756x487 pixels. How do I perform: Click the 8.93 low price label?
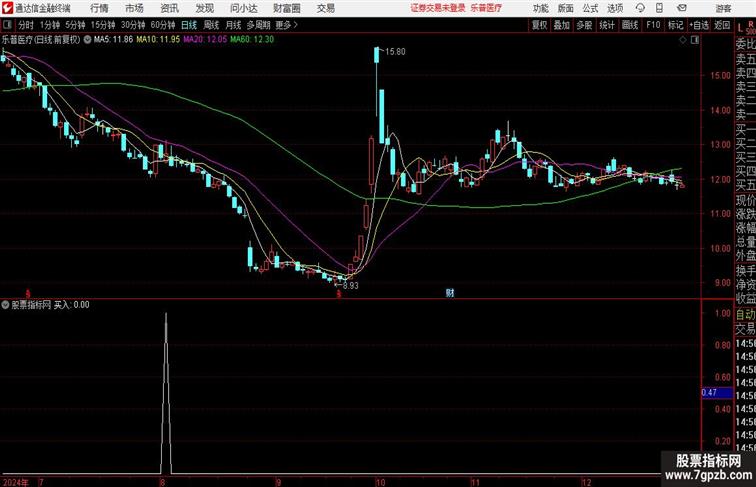point(351,285)
